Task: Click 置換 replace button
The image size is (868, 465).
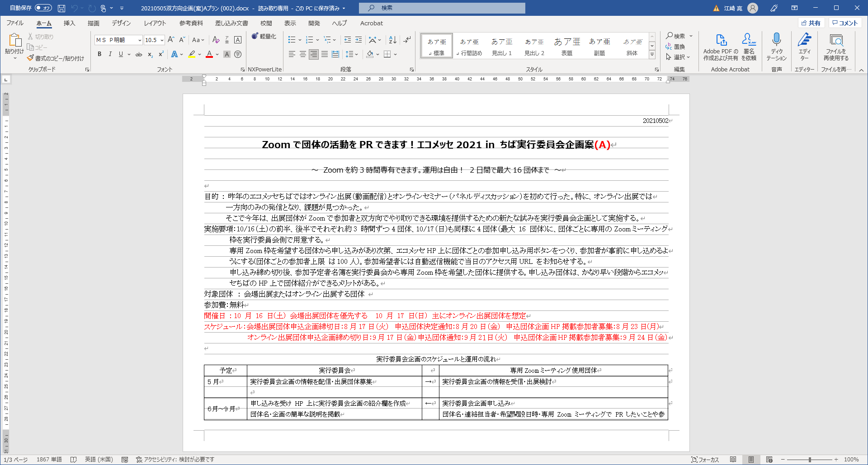Action: click(675, 47)
